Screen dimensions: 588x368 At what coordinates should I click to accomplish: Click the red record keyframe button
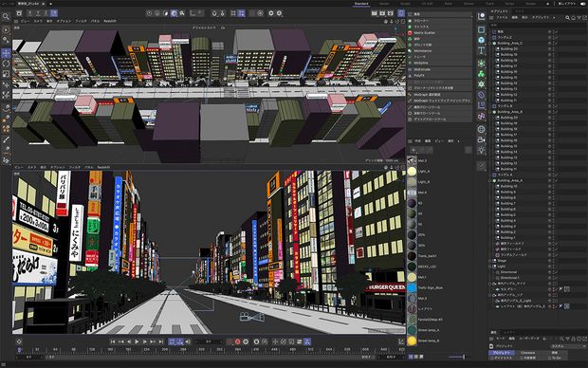tap(237, 341)
